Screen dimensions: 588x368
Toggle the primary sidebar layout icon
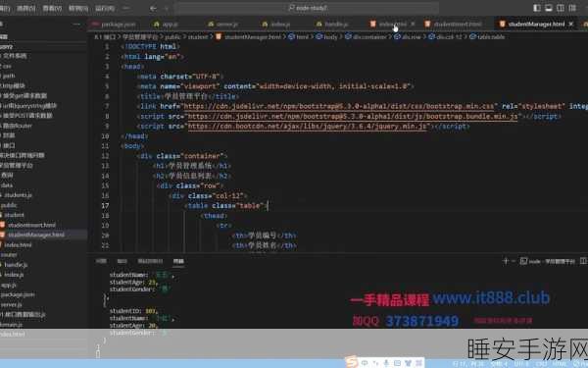pos(537,8)
